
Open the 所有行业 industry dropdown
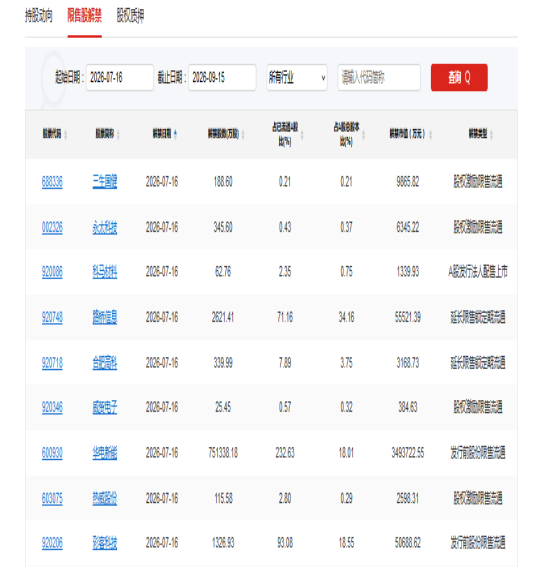click(297, 78)
